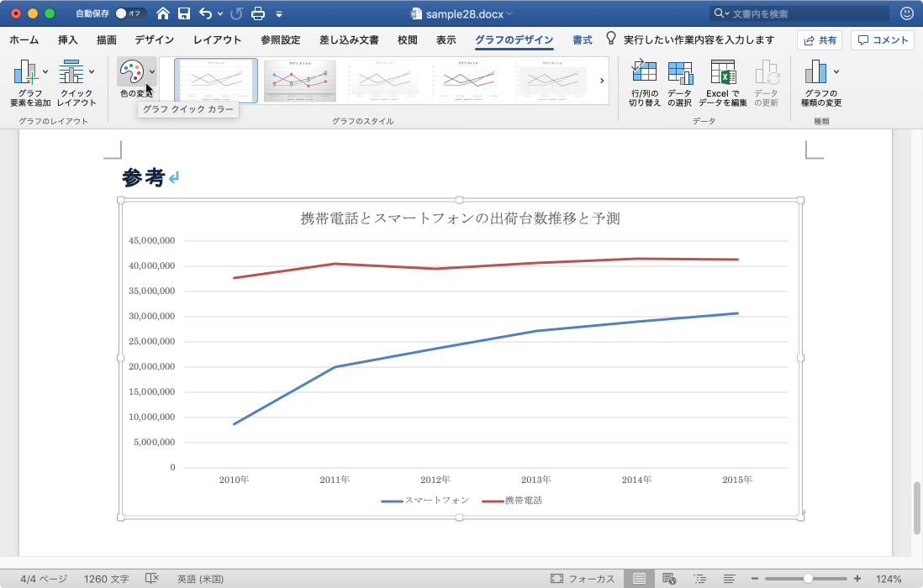Toggle the AutoSave switch
This screenshot has height=588, width=923.
(131, 13)
